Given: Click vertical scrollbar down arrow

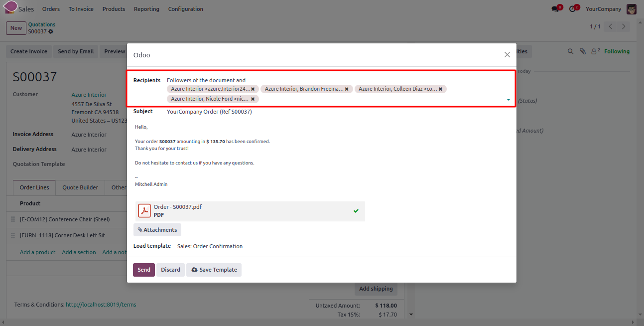Looking at the screenshot, I should click(x=411, y=315).
